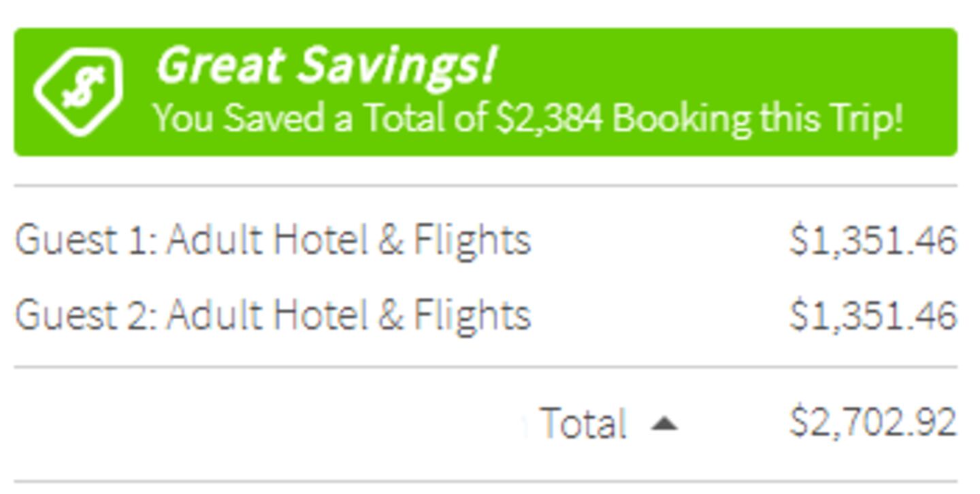Collapse the Total price breakdown arrow
Image resolution: width=980 pixels, height=494 pixels.
664,424
